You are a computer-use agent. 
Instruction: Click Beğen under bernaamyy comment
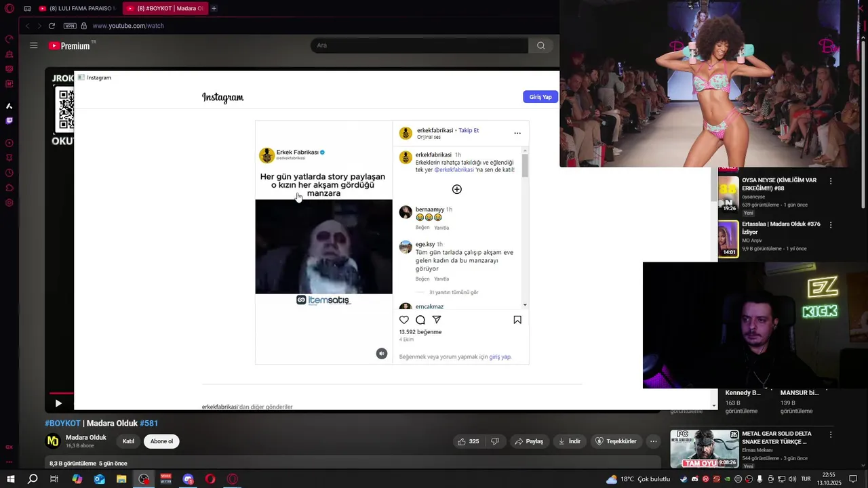click(x=422, y=228)
